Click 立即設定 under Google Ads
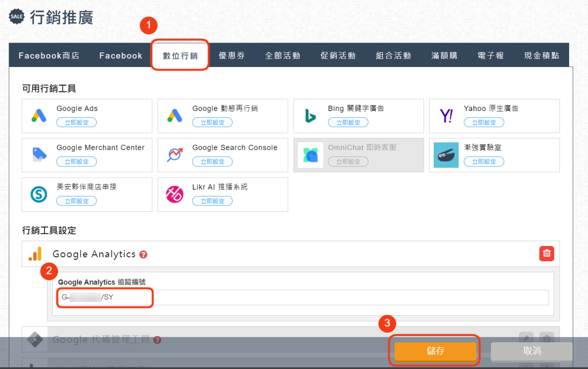Viewport: 588px width, 369px height. (x=77, y=122)
